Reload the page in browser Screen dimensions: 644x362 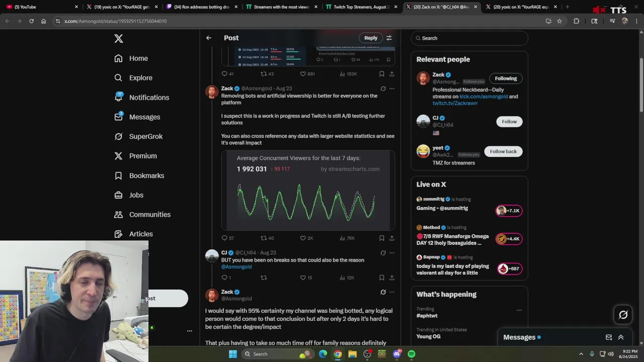pyautogui.click(x=31, y=21)
